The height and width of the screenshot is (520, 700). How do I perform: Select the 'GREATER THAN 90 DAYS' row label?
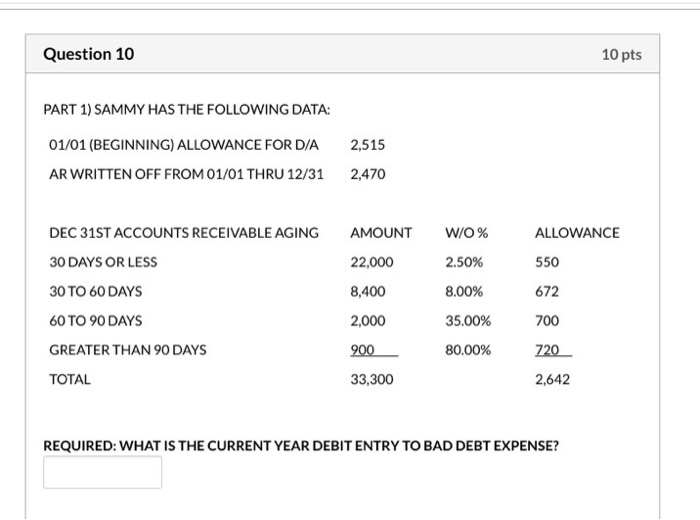[x=128, y=349]
